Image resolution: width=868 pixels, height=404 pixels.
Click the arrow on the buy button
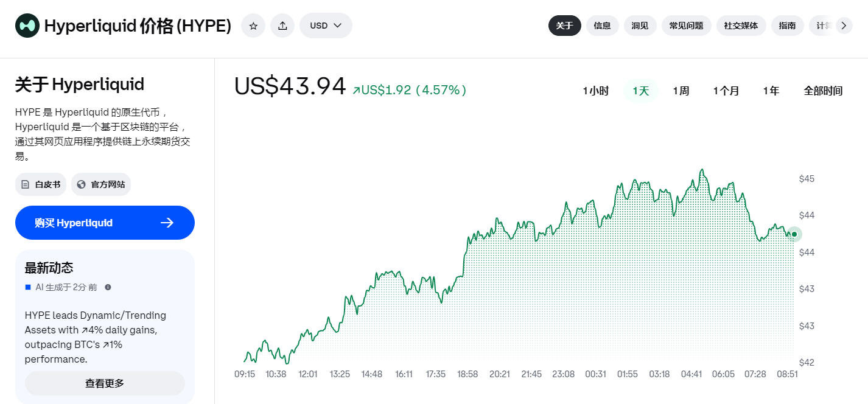tap(167, 223)
